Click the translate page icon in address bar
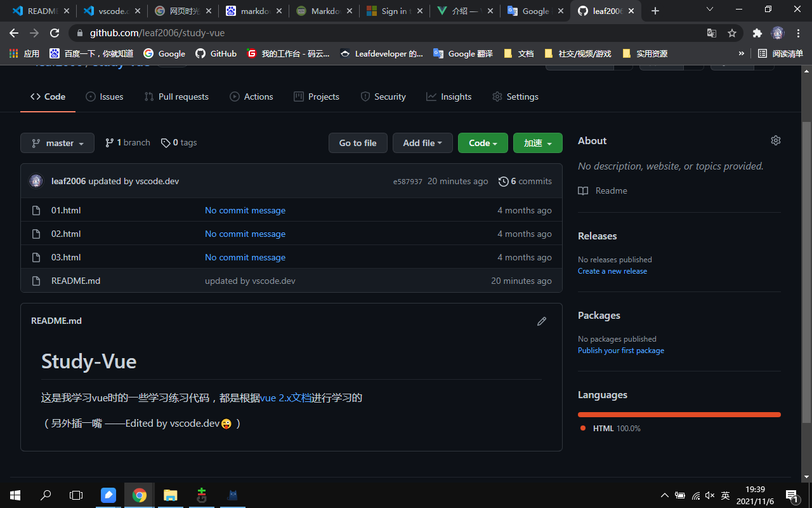812x508 pixels. click(712, 33)
